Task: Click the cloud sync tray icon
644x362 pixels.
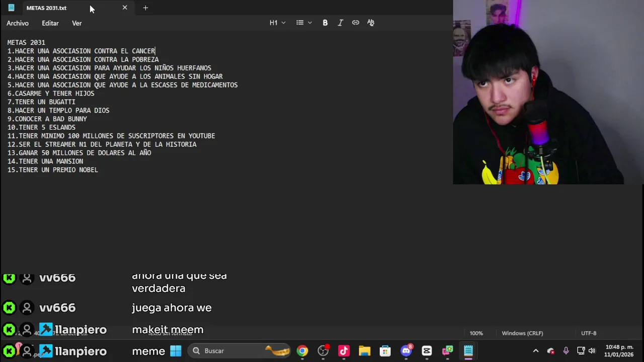Action: coord(551,351)
